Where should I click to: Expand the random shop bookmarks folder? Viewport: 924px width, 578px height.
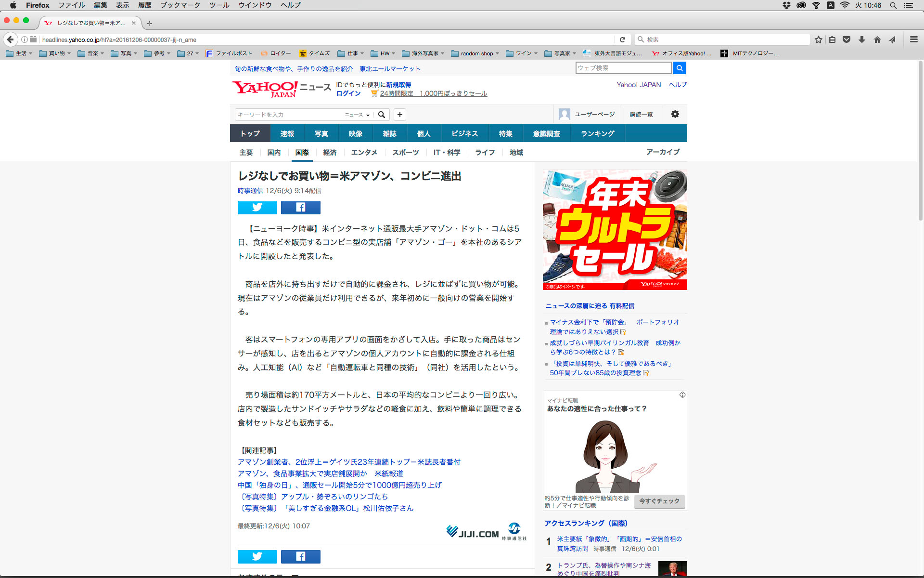pos(475,53)
